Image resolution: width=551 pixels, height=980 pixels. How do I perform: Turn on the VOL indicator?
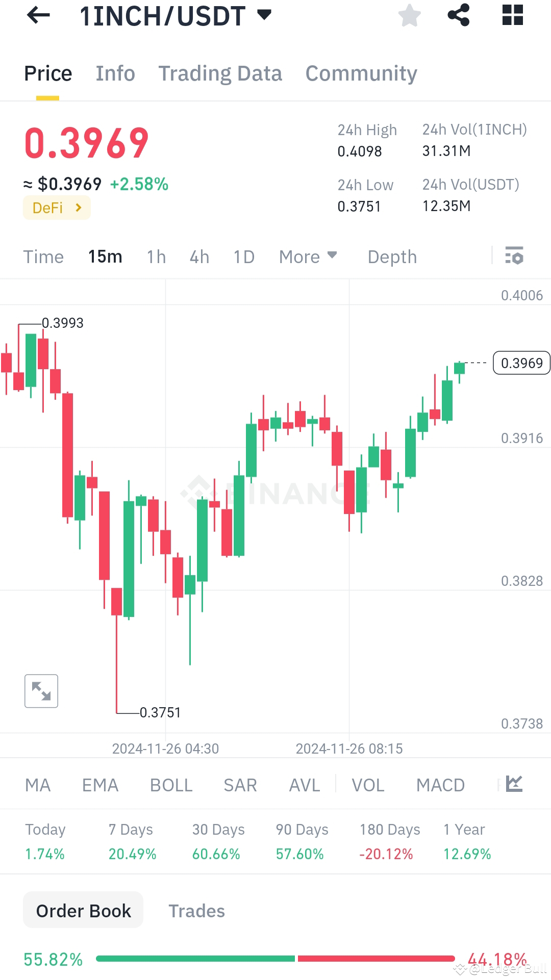pos(367,785)
